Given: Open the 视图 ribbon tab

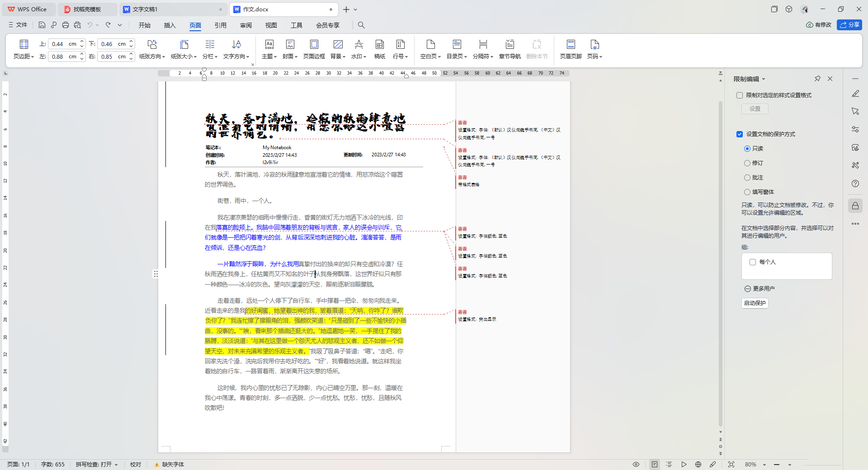Looking at the screenshot, I should 271,25.
